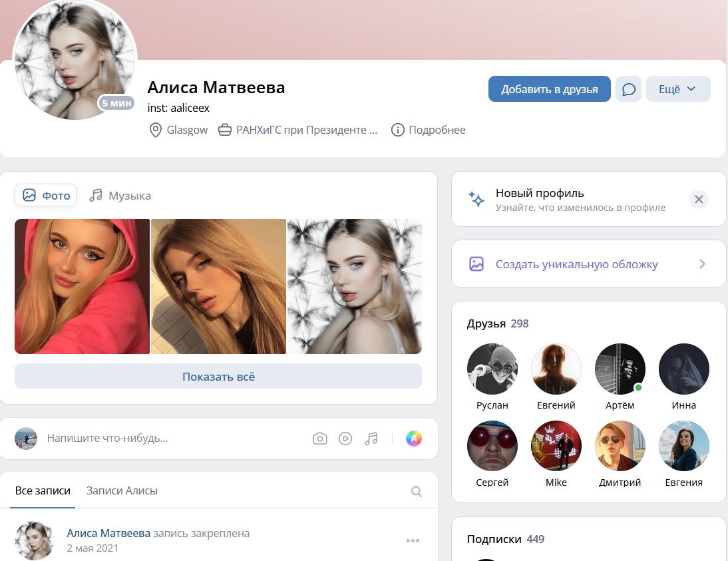
Task: Click your own avatar in post composer
Action: tap(26, 439)
